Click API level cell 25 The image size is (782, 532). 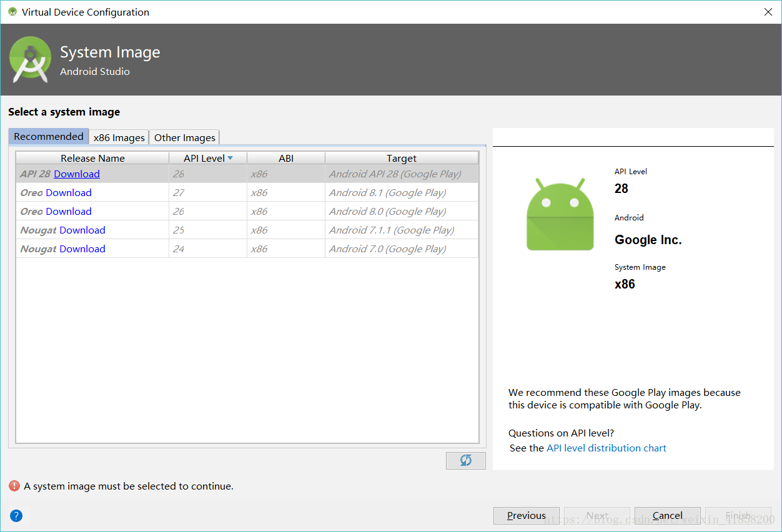tap(208, 230)
